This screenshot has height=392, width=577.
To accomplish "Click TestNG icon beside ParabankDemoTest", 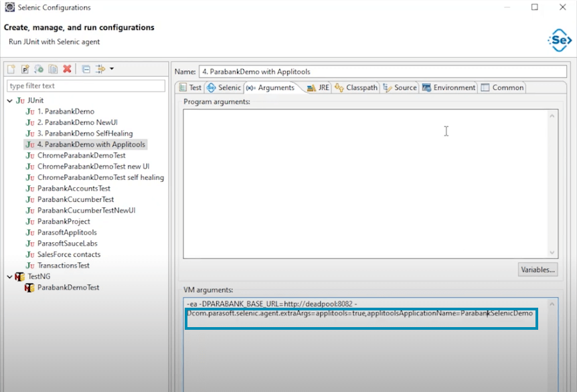I will 29,288.
